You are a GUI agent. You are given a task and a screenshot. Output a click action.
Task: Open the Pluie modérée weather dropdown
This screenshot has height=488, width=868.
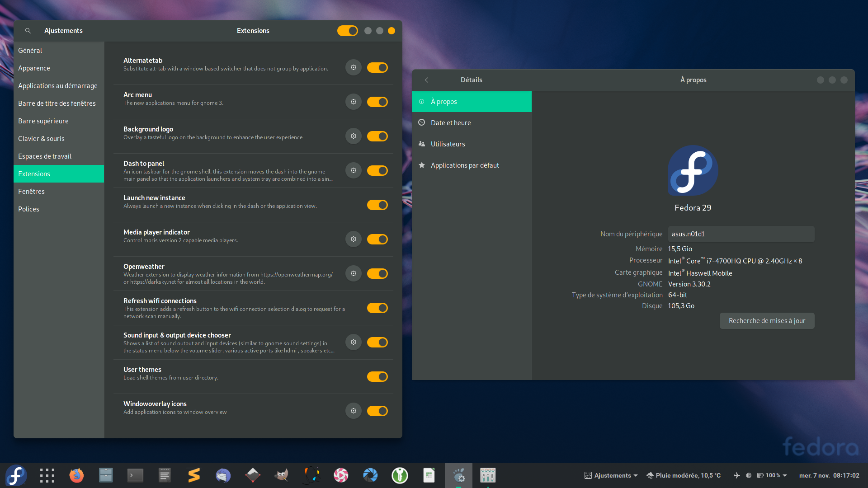pyautogui.click(x=684, y=475)
